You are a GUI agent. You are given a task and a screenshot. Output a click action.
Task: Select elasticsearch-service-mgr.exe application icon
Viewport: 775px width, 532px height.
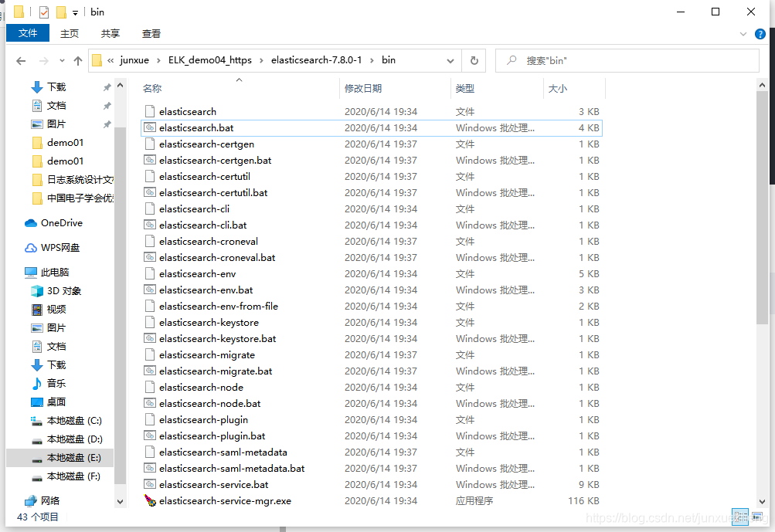150,501
